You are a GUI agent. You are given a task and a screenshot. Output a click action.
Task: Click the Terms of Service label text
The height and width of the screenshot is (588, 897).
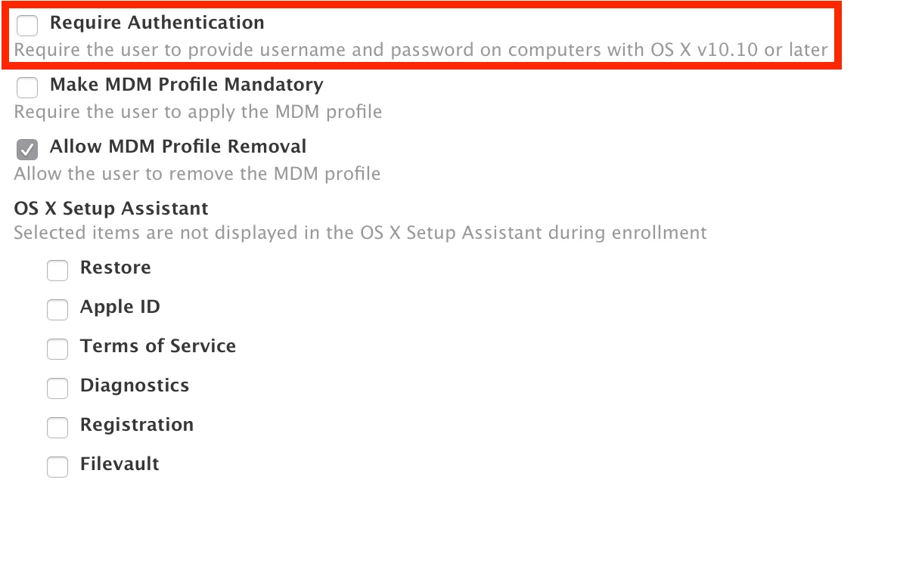pos(158,345)
